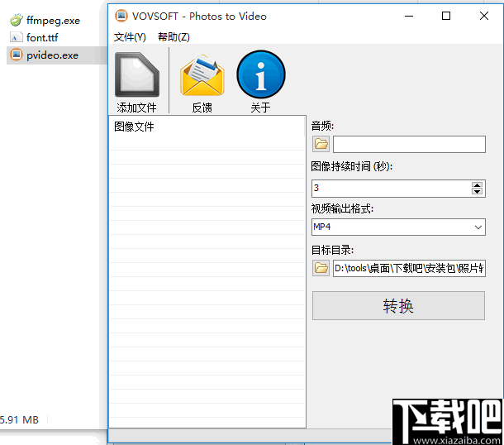Click the 音频 audio path input field
The image size is (504, 445).
409,144
